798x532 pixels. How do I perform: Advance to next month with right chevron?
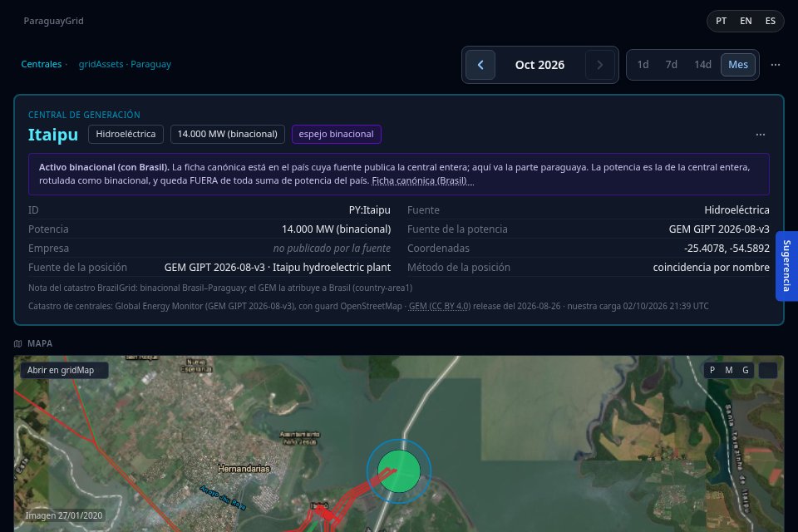pos(599,65)
